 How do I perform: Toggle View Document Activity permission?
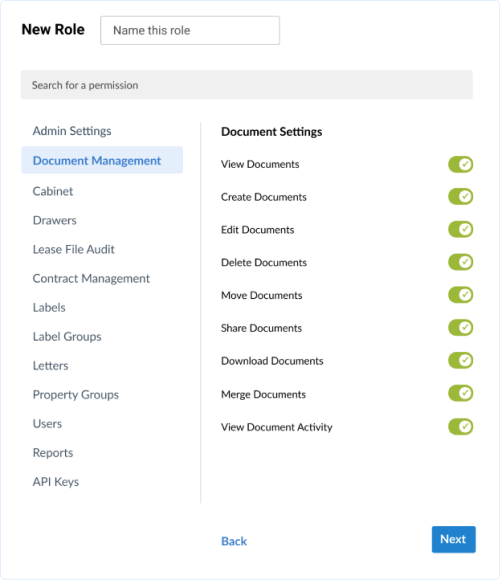point(460,426)
